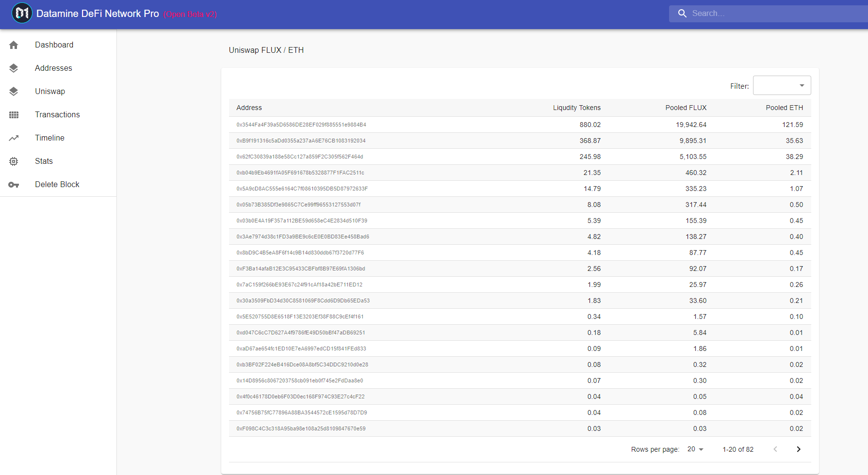Image resolution: width=868 pixels, height=475 pixels.
Task: Open address 0x3Ae7974d38c1FD3a9BE9c6cE0E0BD83Ee458Bad6
Action: click(x=303, y=237)
